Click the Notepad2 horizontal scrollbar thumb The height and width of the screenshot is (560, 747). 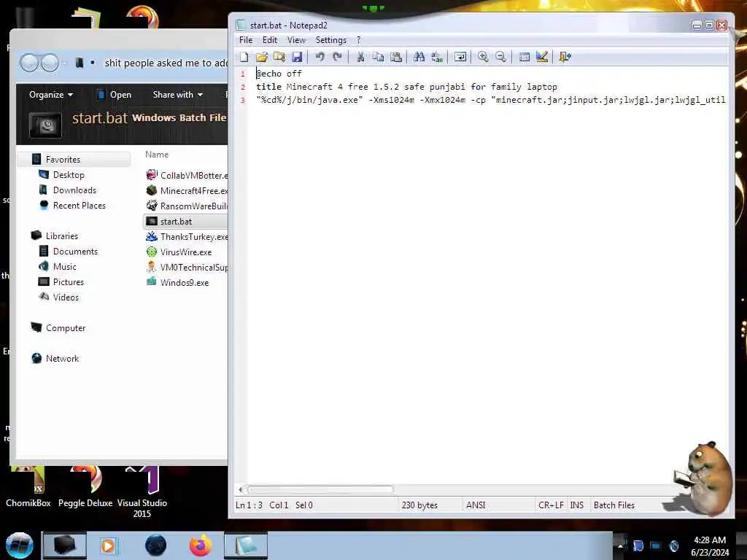tap(320, 489)
